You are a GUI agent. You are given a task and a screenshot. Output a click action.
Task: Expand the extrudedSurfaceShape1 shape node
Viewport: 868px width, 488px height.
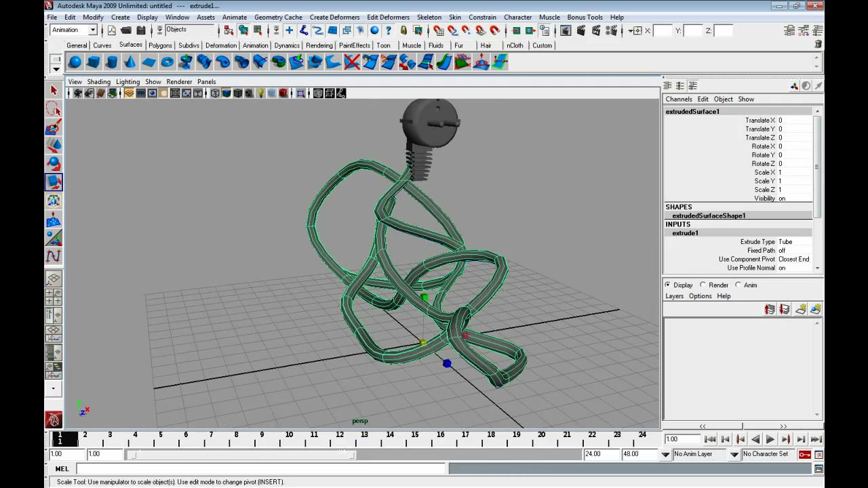[x=709, y=216]
